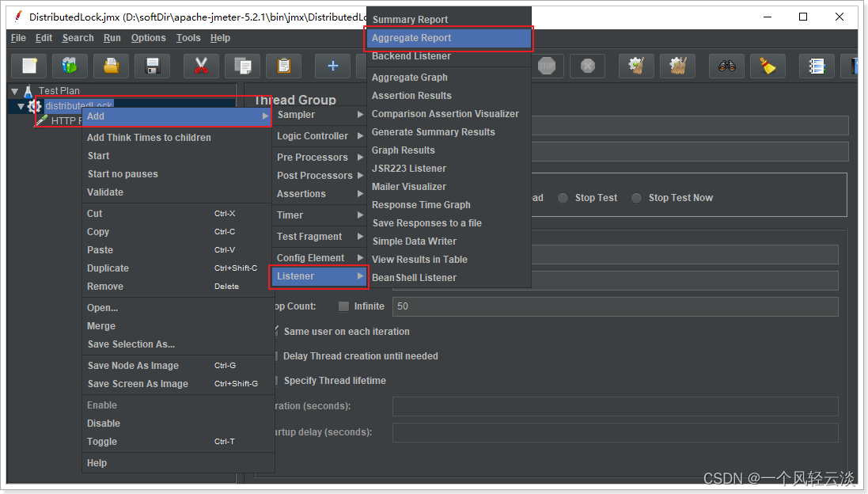
Task: Click the Duration (seconds) input field
Action: tap(615, 406)
